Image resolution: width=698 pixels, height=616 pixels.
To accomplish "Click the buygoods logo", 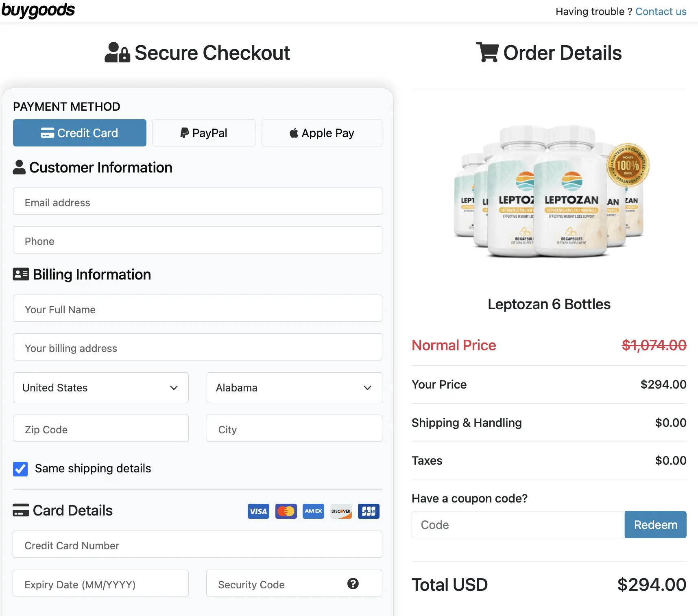I will (x=38, y=10).
